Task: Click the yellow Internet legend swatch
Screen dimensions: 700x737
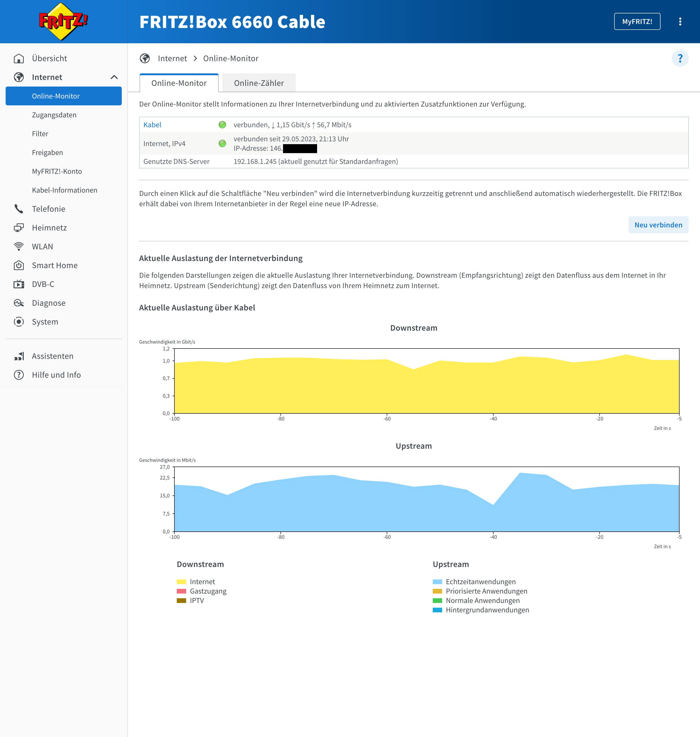Action: (181, 582)
